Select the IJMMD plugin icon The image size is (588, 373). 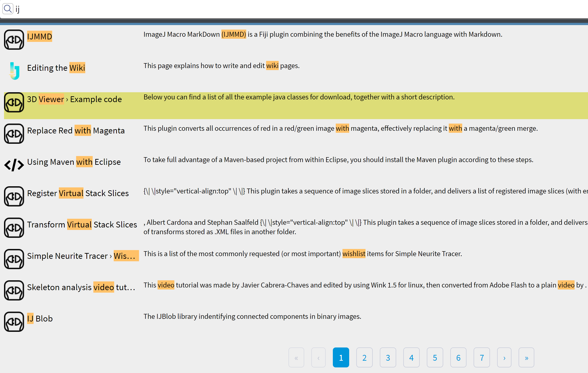pyautogui.click(x=14, y=39)
